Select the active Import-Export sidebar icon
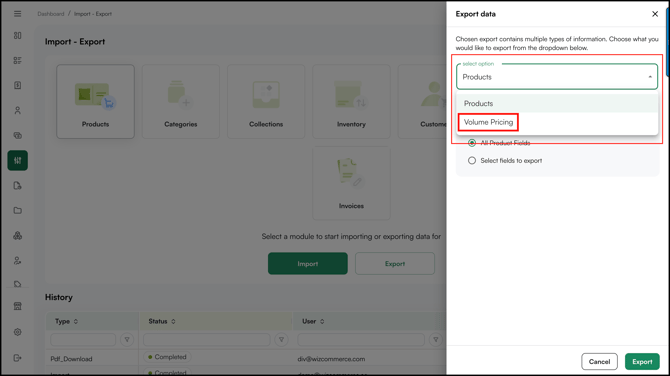The width and height of the screenshot is (670, 376). [x=18, y=160]
